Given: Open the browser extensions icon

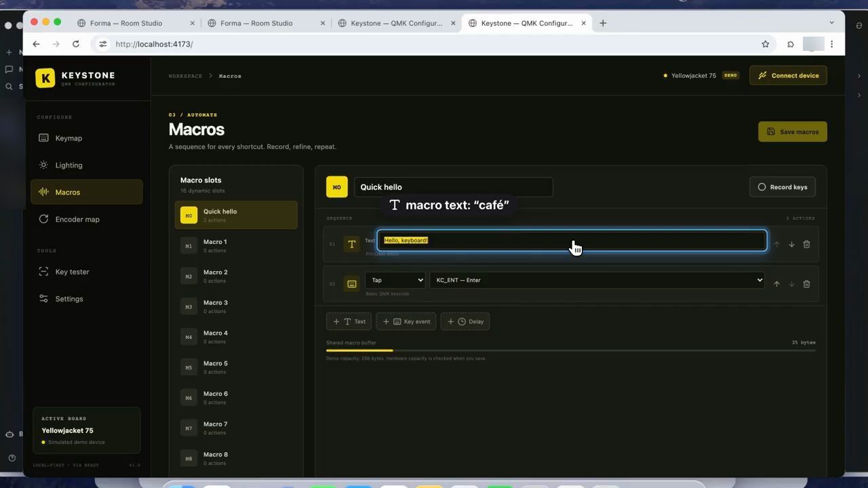Looking at the screenshot, I should tap(791, 44).
